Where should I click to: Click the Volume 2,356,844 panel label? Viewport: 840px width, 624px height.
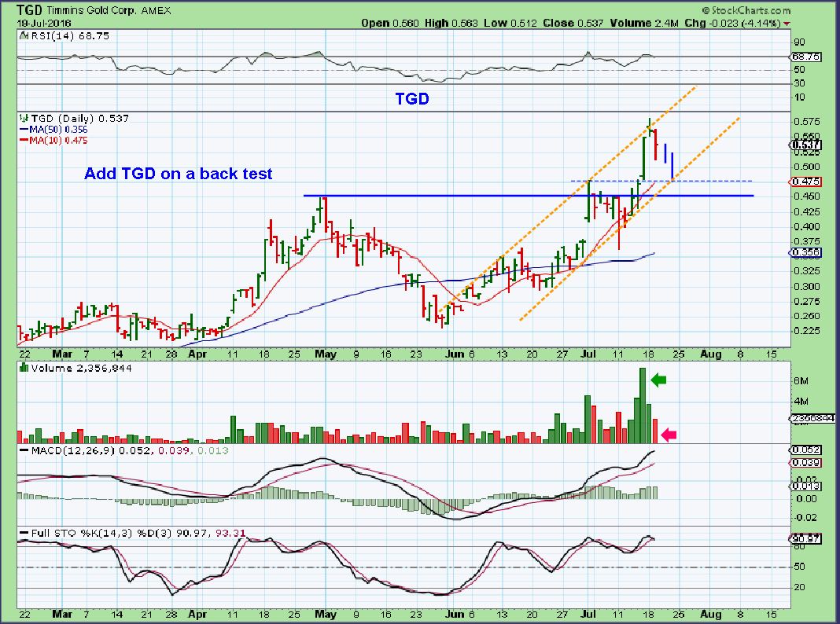[82, 368]
